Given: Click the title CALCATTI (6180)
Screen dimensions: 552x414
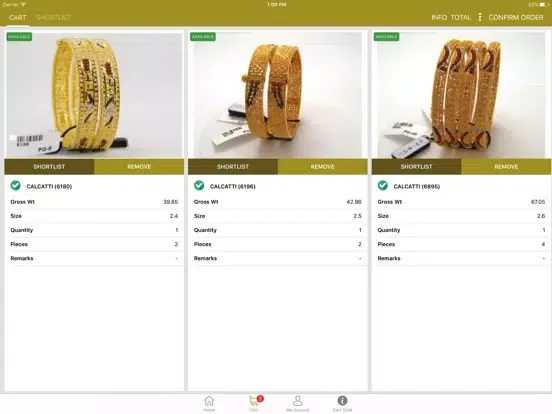Looking at the screenshot, I should click(x=49, y=187).
